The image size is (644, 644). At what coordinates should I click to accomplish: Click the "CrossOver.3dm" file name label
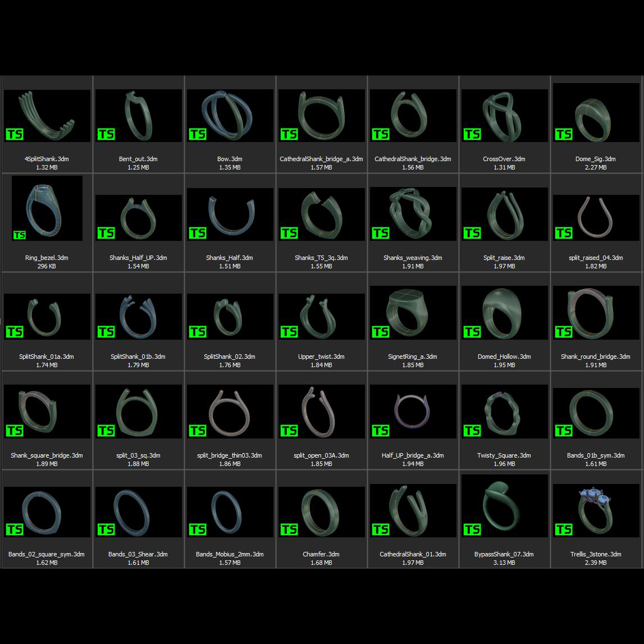point(504,159)
